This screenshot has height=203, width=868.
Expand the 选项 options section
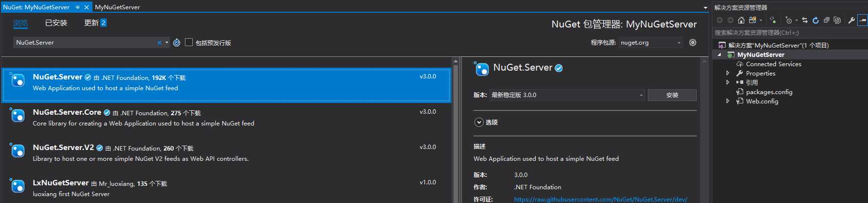pos(479,123)
